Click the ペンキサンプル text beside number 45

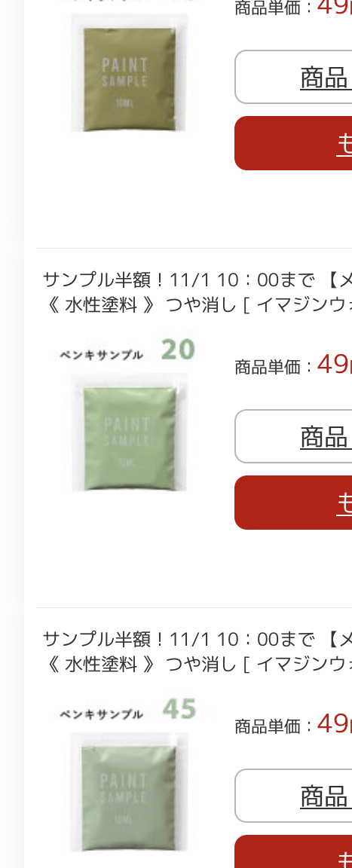click(101, 714)
